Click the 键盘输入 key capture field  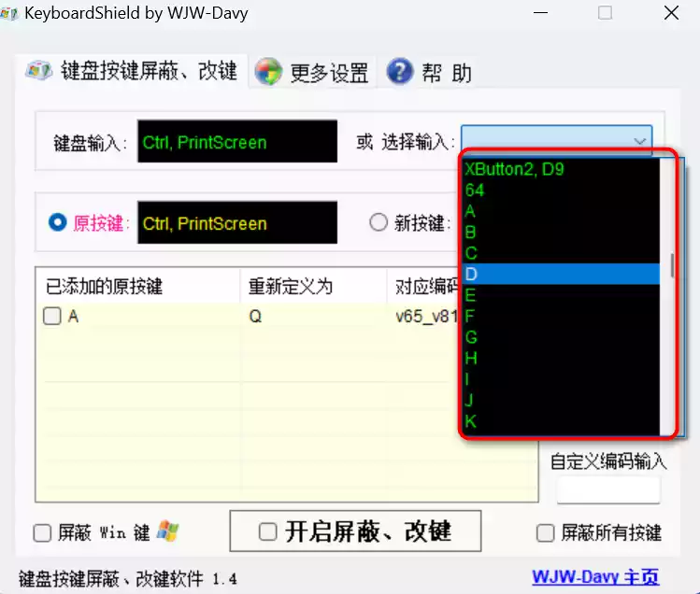(237, 141)
